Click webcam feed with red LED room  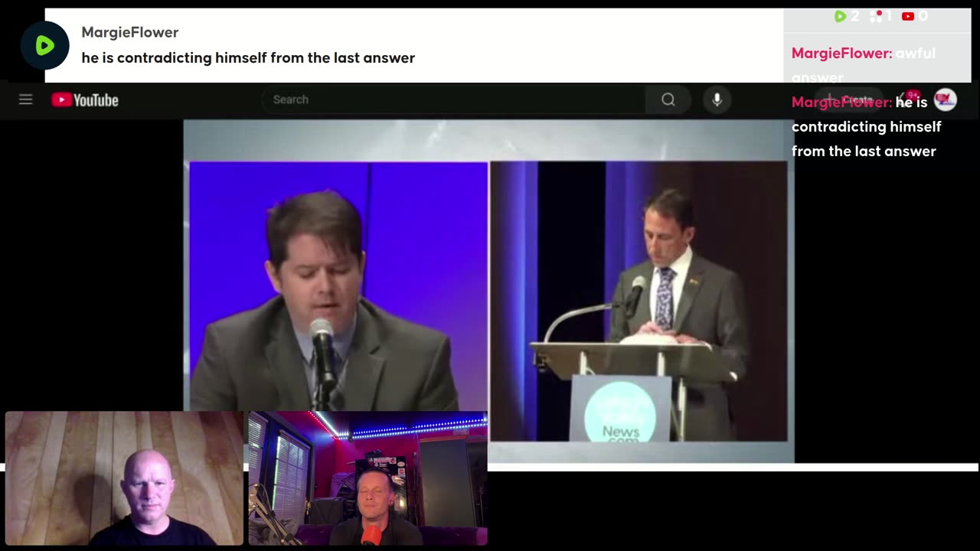pos(367,478)
